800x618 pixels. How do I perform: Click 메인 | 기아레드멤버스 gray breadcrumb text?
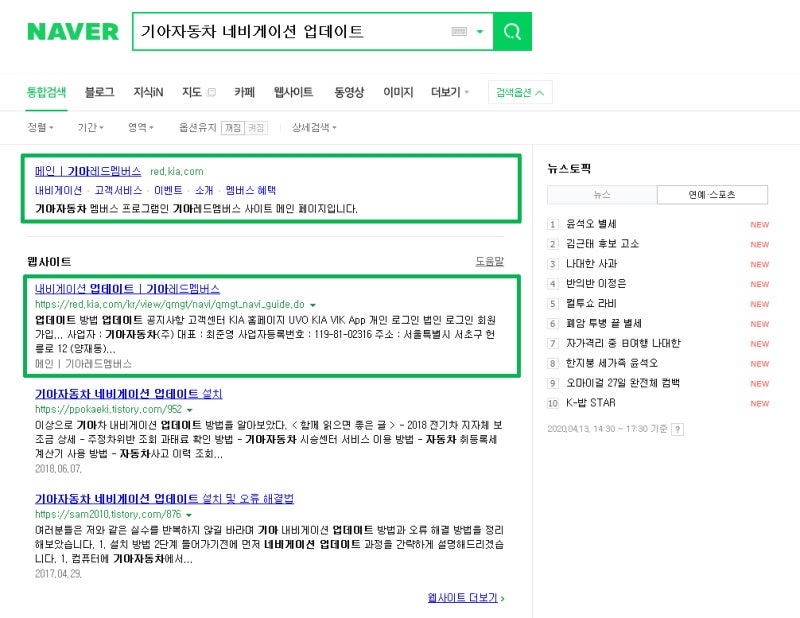pos(83,364)
